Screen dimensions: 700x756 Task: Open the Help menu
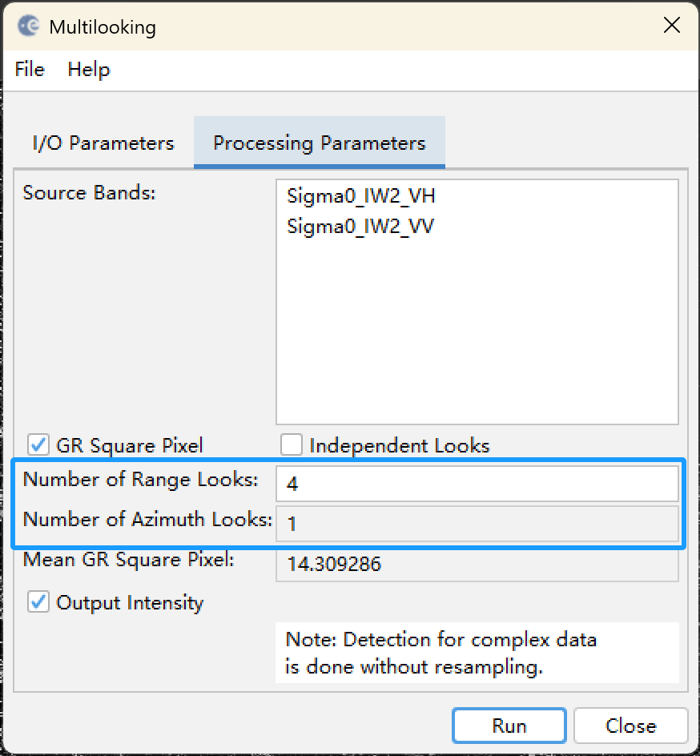click(x=89, y=70)
